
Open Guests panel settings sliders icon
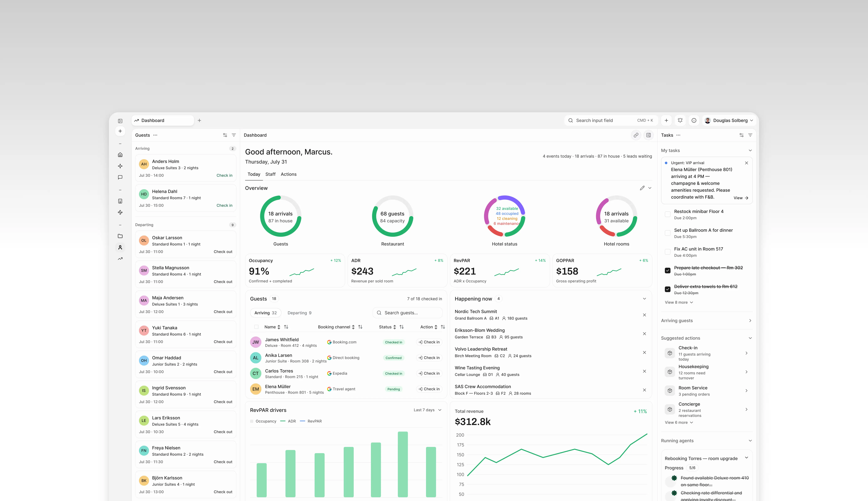pyautogui.click(x=225, y=135)
